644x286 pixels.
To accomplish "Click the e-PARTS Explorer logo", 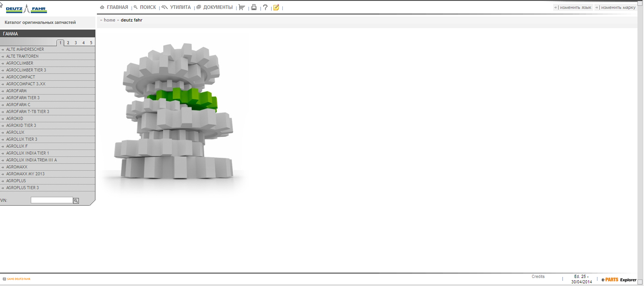I will pyautogui.click(x=619, y=280).
